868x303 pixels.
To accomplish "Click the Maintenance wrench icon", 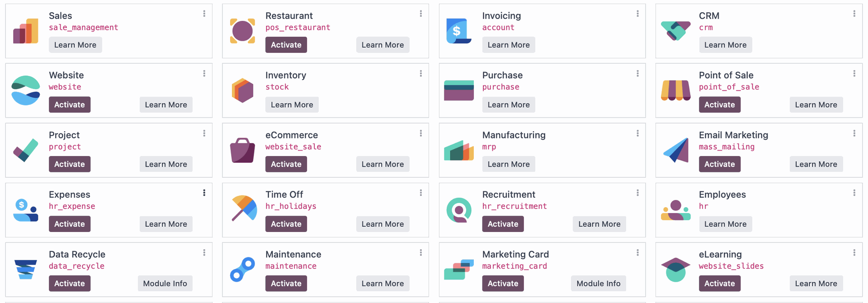I will point(242,269).
